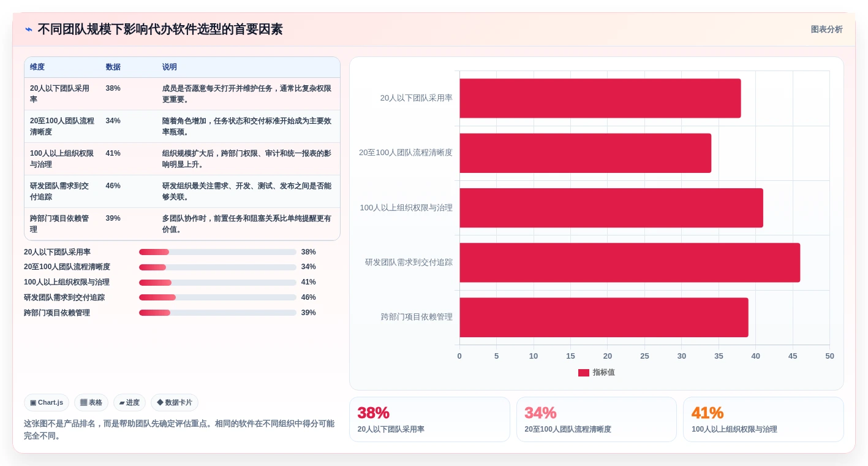The width and height of the screenshot is (868, 466).
Task: Click description starting 随着角色增加
Action: 247,126
